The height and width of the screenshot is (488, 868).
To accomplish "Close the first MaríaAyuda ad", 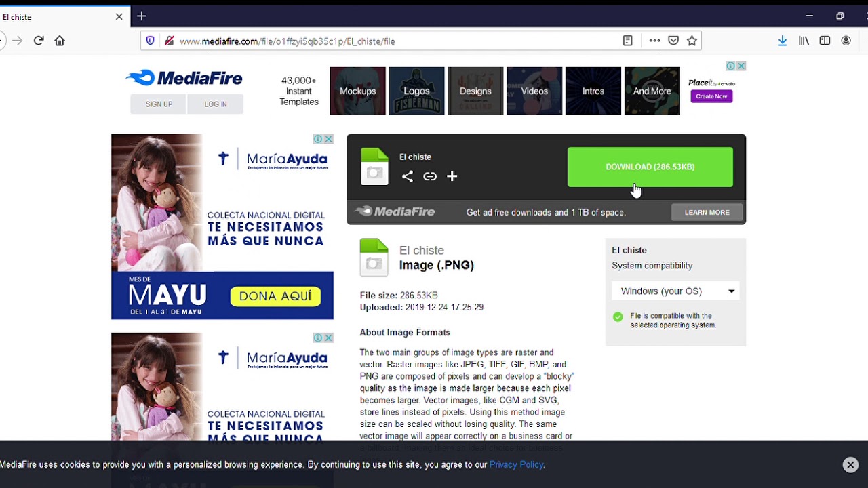I will point(328,139).
